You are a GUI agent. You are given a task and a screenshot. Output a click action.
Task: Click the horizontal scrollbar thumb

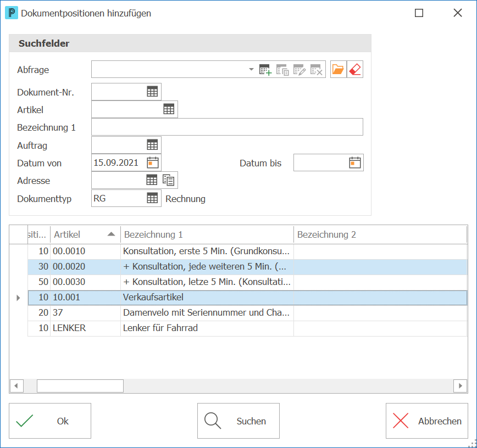[80, 386]
